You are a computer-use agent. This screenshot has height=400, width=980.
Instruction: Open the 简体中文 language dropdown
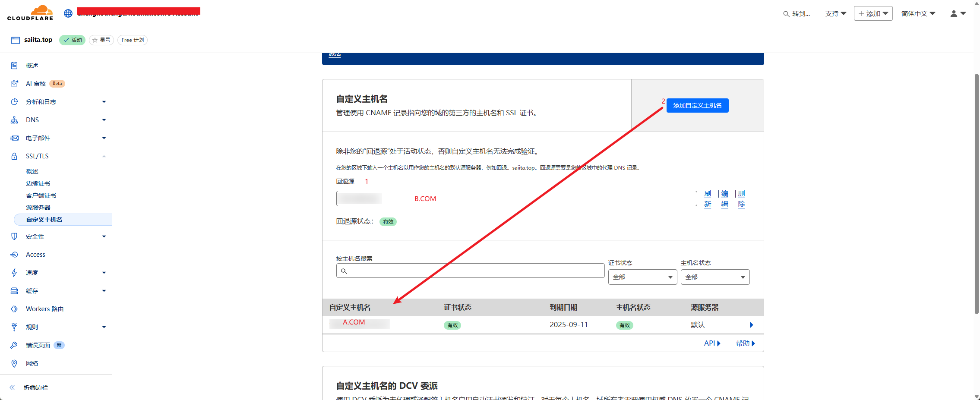point(918,14)
